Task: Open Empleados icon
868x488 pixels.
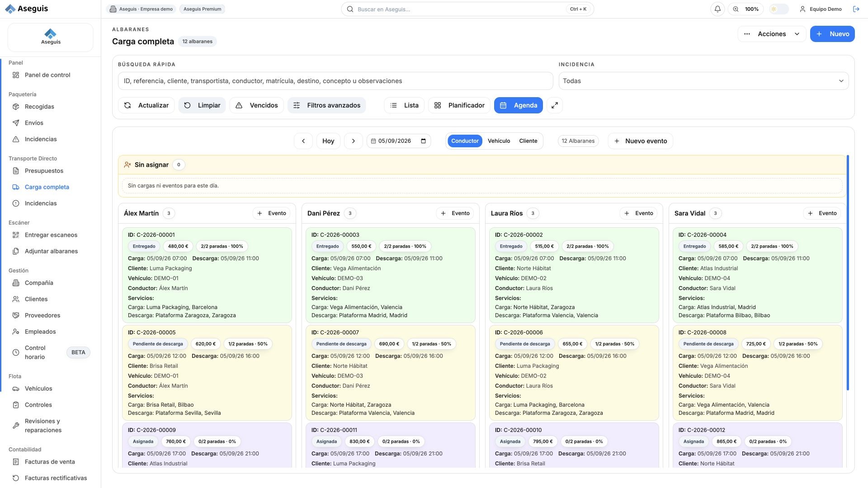Action: point(16,332)
